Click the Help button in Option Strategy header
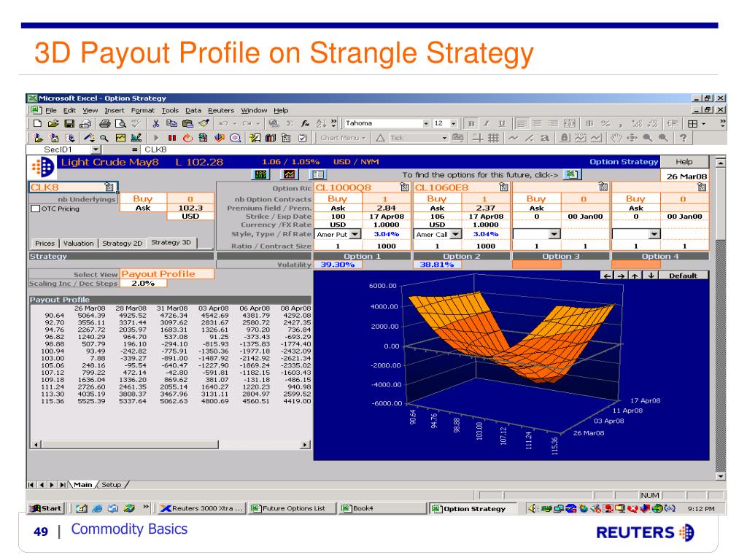The height and width of the screenshot is (560, 747). (684, 162)
